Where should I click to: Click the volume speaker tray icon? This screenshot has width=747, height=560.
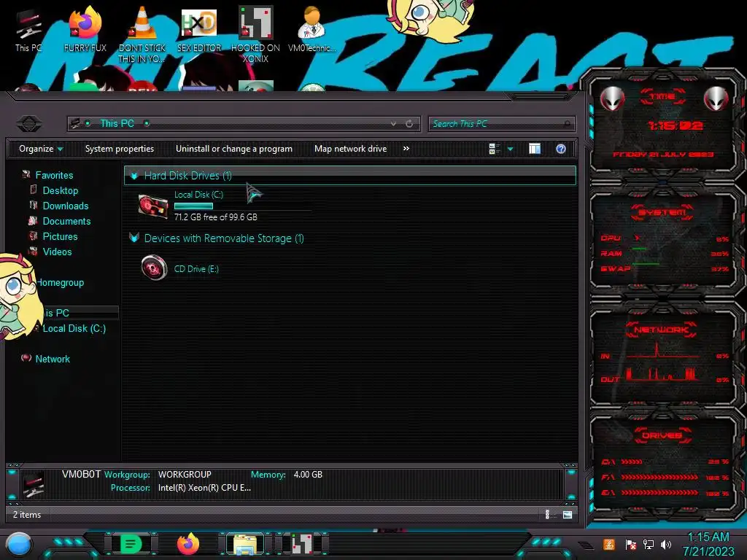tap(666, 544)
